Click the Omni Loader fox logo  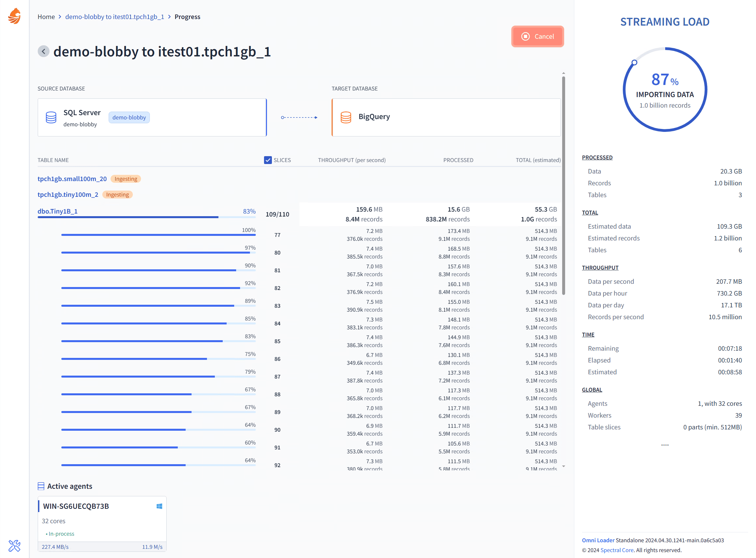[x=14, y=16]
